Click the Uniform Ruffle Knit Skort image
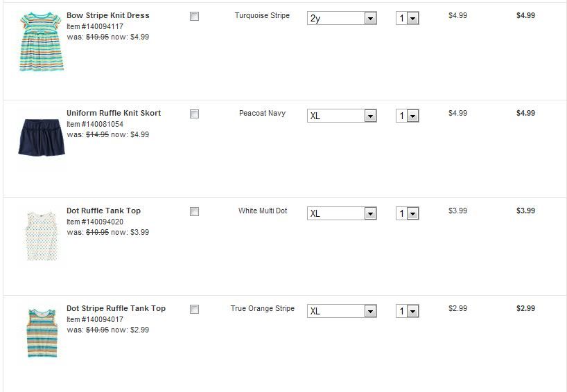The width and height of the screenshot is (567, 392). tap(42, 137)
